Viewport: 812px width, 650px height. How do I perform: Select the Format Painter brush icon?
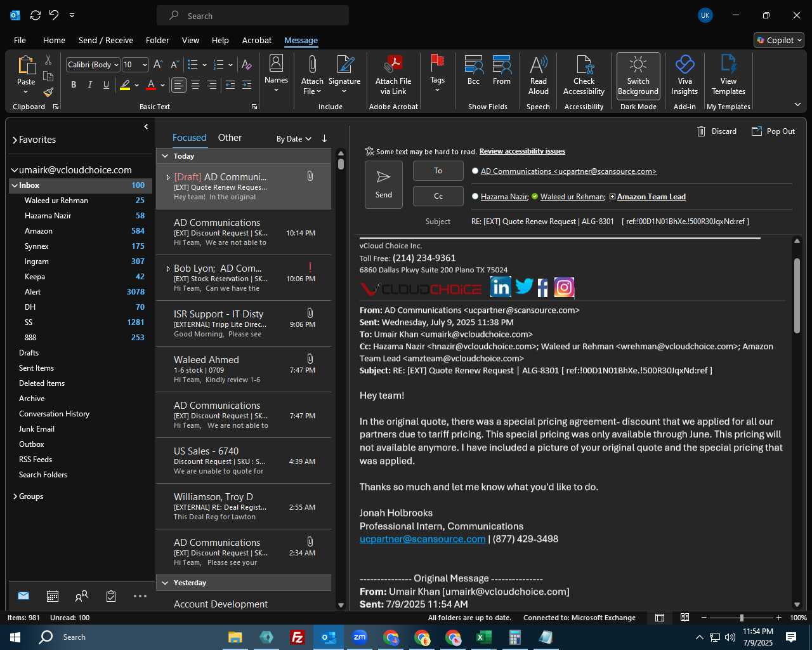pyautogui.click(x=48, y=92)
